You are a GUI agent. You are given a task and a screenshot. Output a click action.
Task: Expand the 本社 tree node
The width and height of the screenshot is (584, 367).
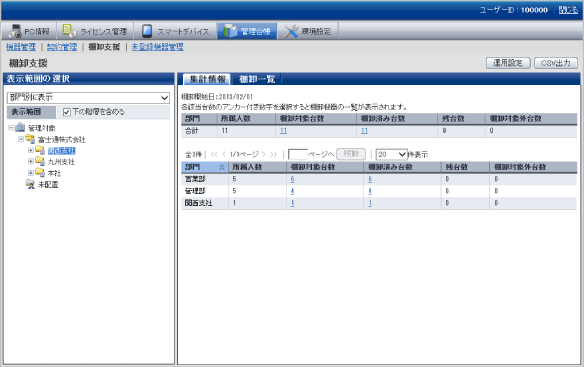coord(31,173)
